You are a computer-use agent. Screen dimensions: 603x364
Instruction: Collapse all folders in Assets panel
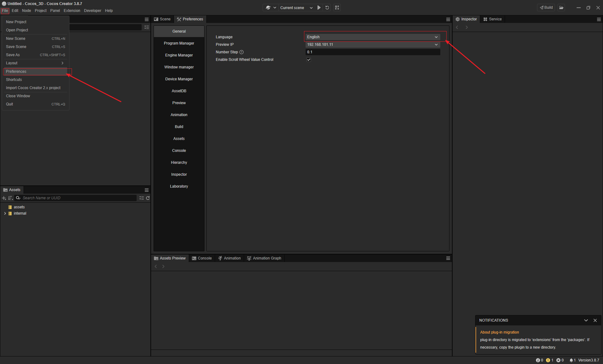pos(142,198)
